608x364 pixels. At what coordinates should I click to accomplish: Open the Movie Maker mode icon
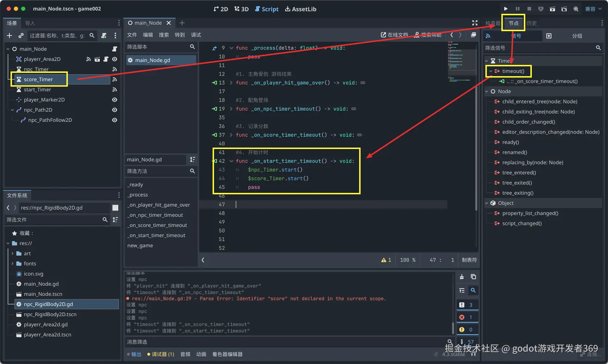(576, 9)
